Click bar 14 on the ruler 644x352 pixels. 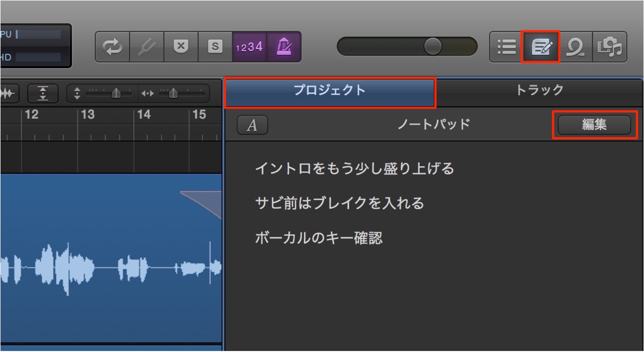tap(144, 114)
